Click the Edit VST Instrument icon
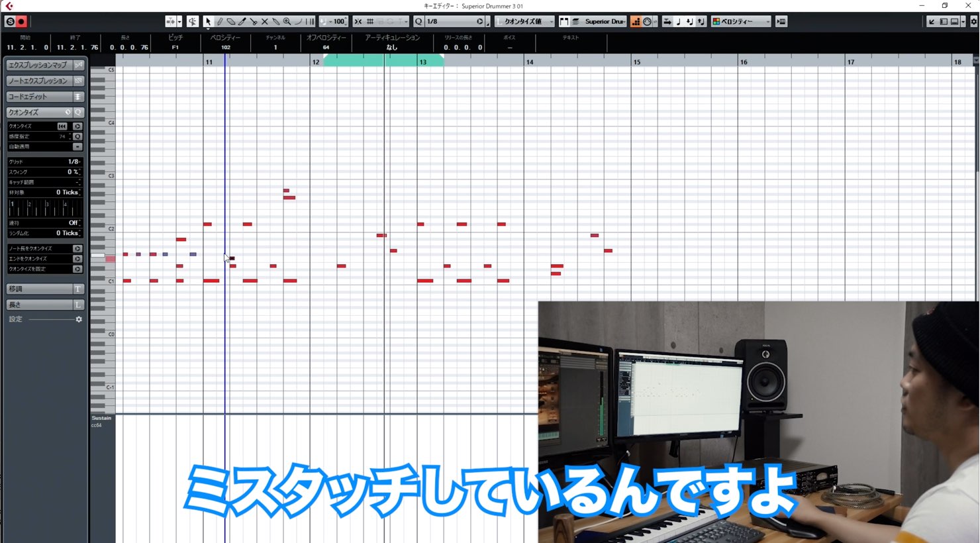980x543 pixels. tap(781, 21)
